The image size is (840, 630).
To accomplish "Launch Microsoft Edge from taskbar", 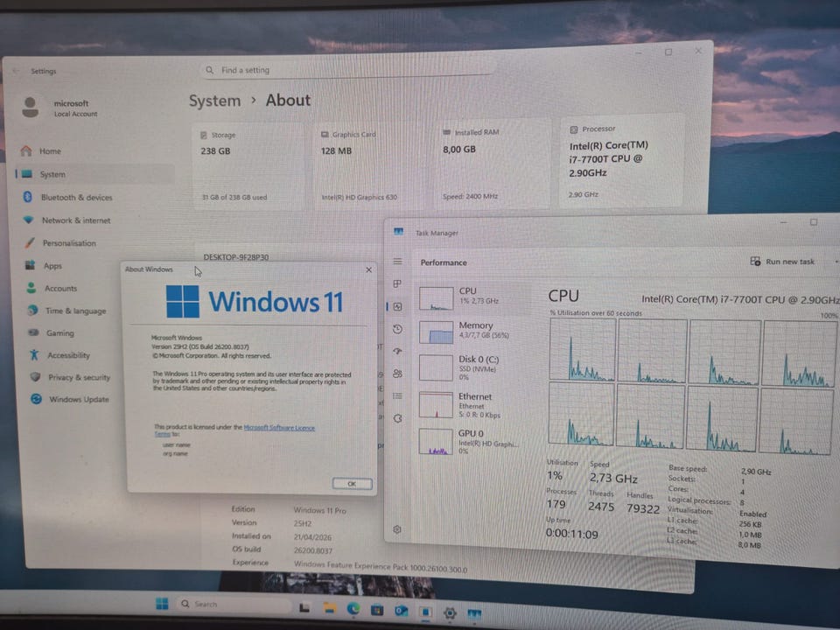I will click(x=353, y=609).
